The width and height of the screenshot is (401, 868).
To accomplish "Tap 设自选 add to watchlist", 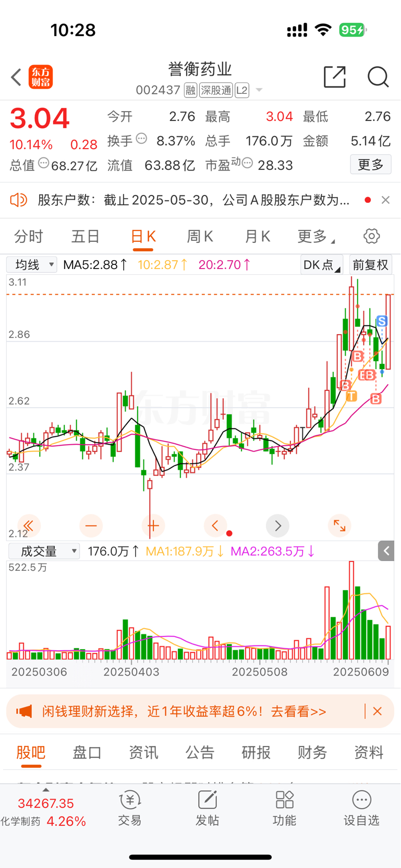I will click(x=361, y=808).
